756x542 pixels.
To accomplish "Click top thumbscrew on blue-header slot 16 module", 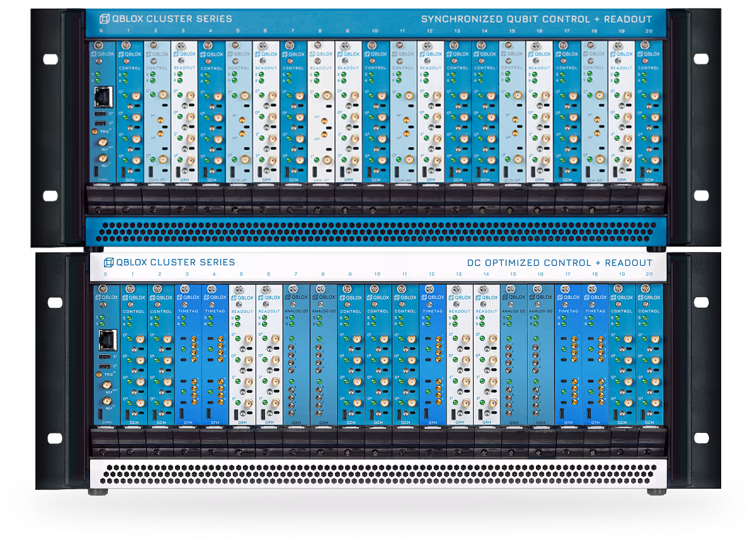I will [536, 46].
